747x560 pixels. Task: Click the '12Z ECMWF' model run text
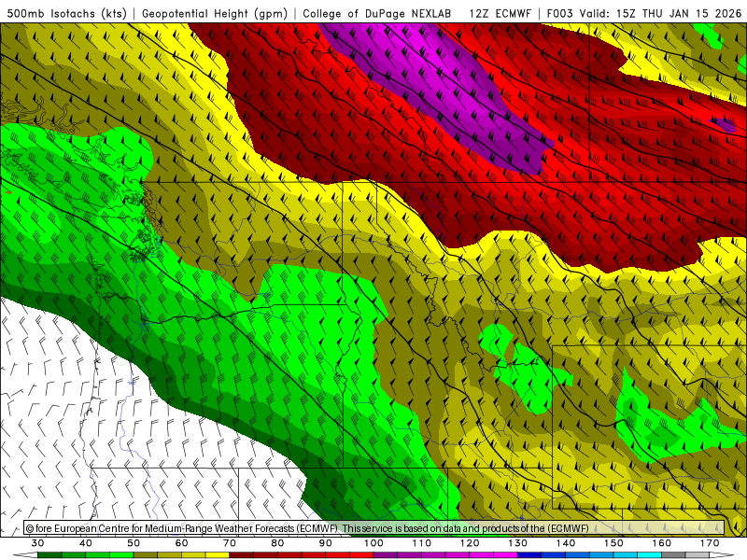pyautogui.click(x=500, y=13)
